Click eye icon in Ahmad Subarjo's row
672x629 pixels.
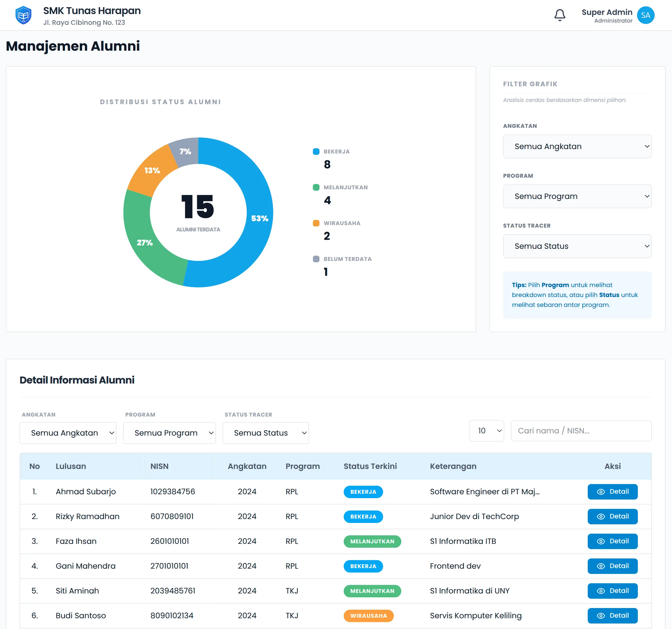coord(601,492)
